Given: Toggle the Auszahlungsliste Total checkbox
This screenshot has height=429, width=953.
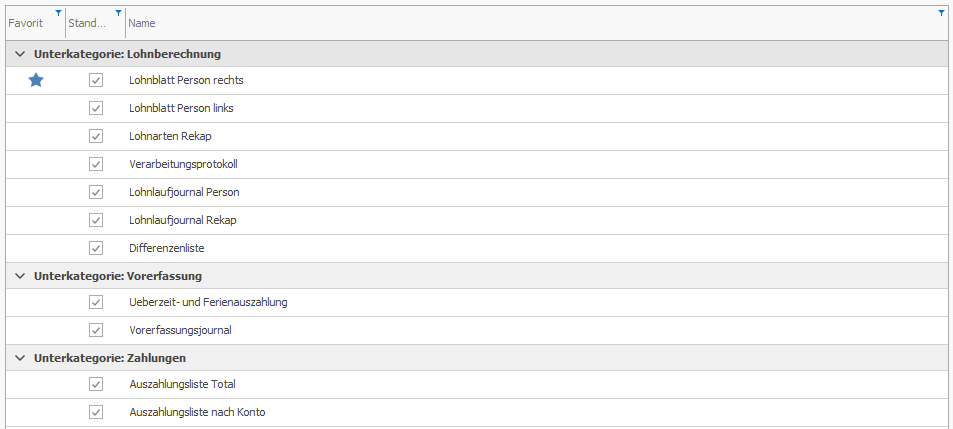Looking at the screenshot, I should point(96,384).
